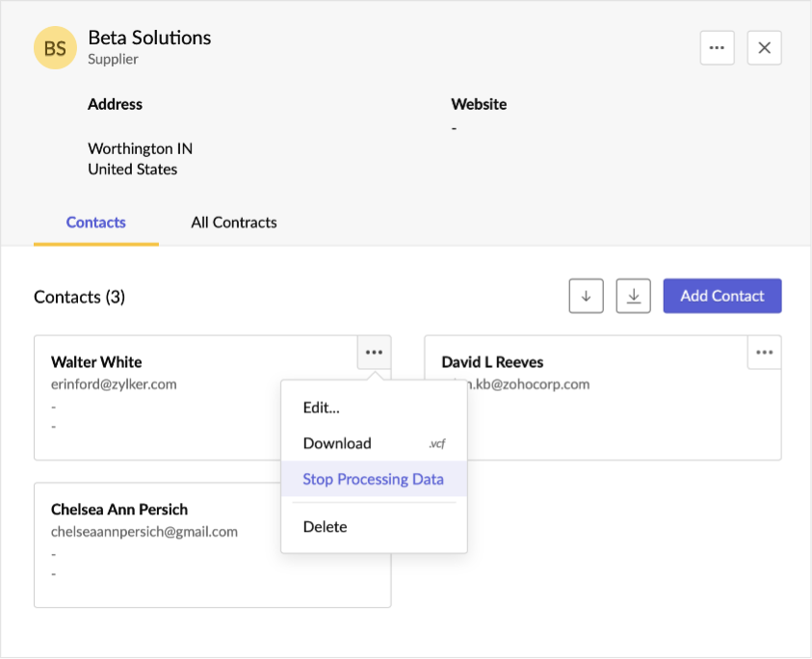
Task: Choose Edit... from the context menu
Action: point(322,408)
